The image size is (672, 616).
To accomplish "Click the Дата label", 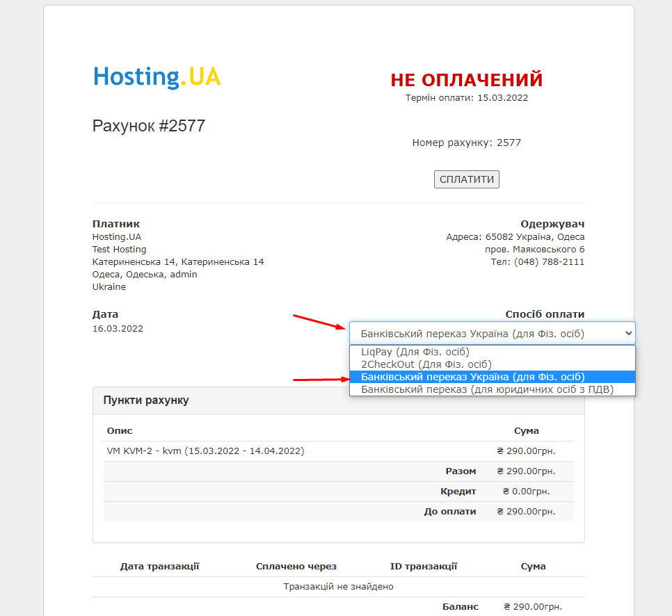I will tap(105, 314).
